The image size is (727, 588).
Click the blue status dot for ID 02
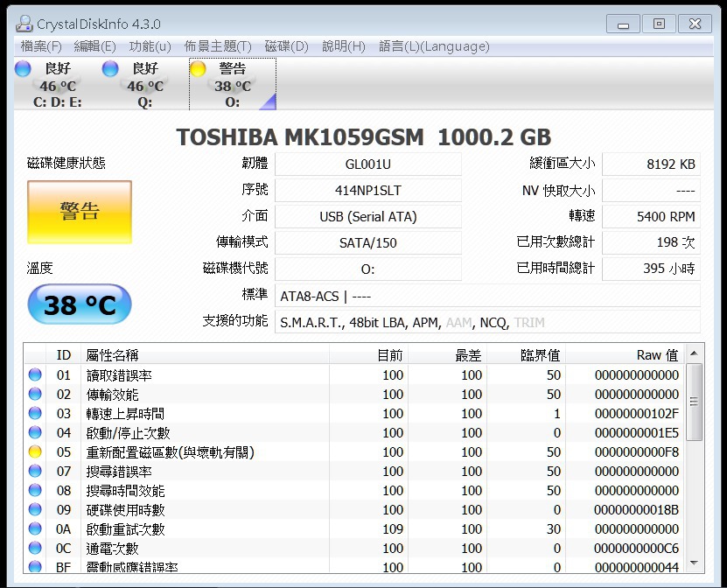[35, 394]
